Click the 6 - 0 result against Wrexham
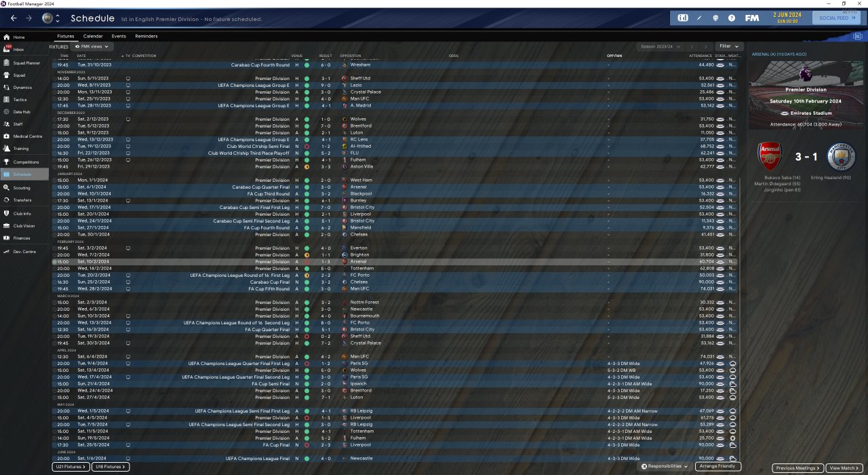This screenshot has height=475, width=868. [326, 65]
